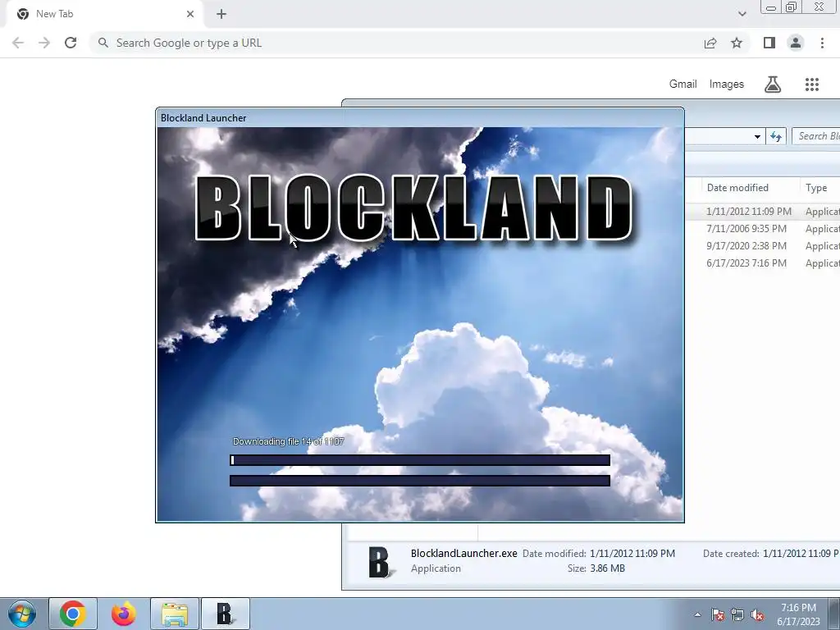Click the Explorer search box

pos(816,136)
